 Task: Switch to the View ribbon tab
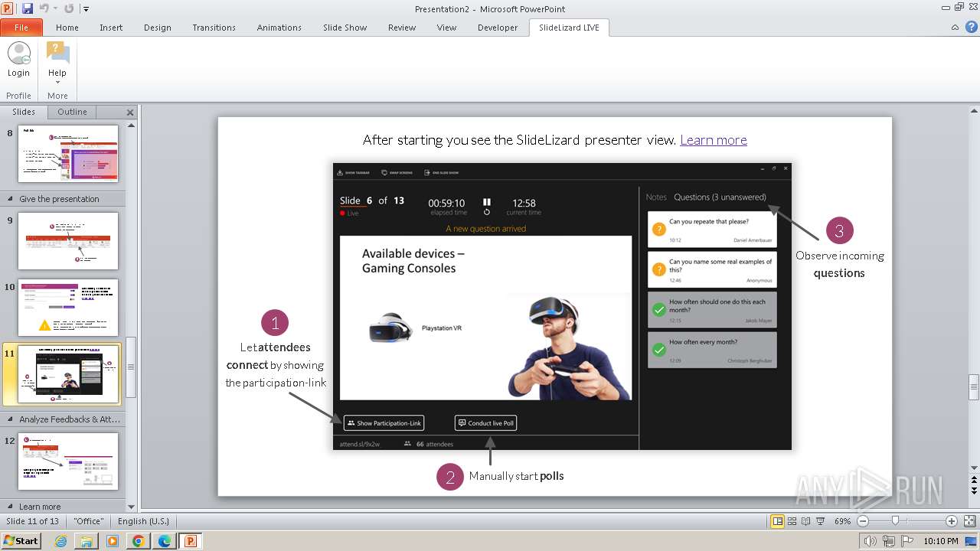(447, 28)
